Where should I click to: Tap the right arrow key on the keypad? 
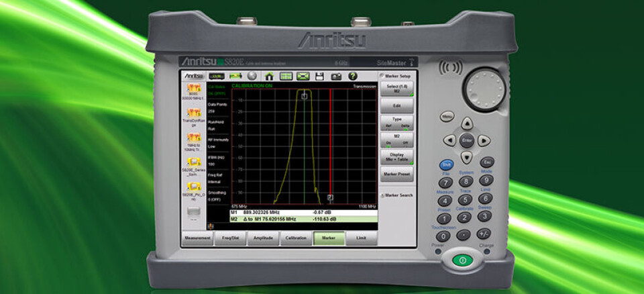[x=484, y=140]
